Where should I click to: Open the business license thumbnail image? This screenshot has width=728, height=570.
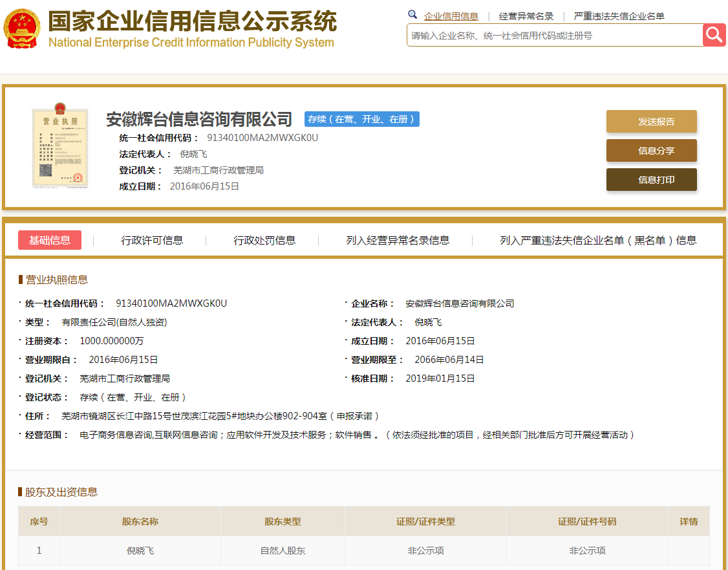point(59,148)
